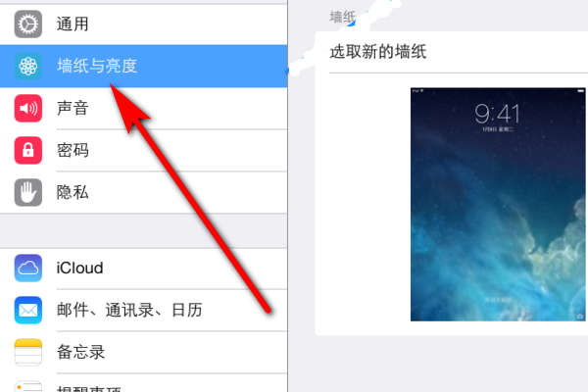The height and width of the screenshot is (392, 588).
Task: Tap the lock screen wallpaper preview
Action: point(498,205)
